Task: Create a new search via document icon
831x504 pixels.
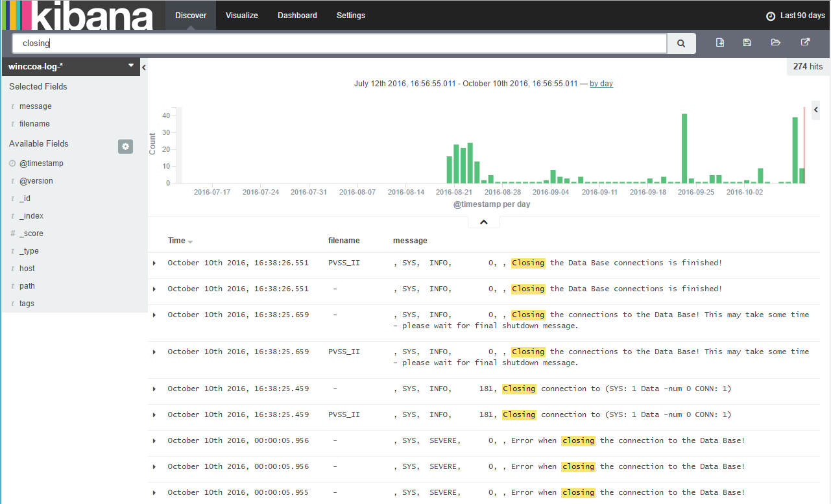Action: [x=720, y=43]
